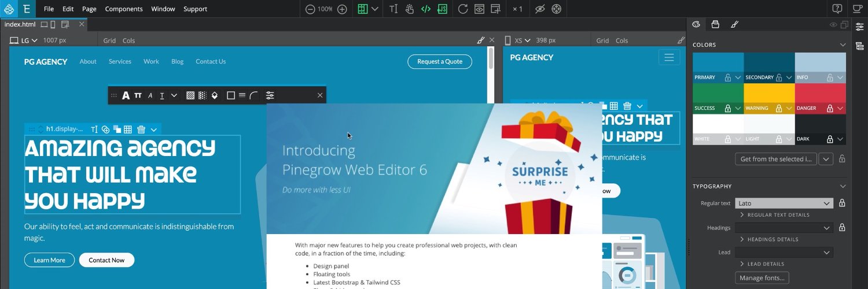This screenshot has width=868, height=289.
Task: Expand the text tools chevron in floating toolbar
Action: coord(174,95)
